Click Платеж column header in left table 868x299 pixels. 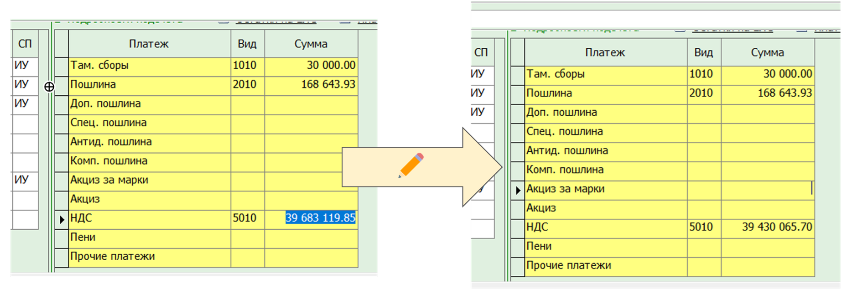tap(149, 44)
